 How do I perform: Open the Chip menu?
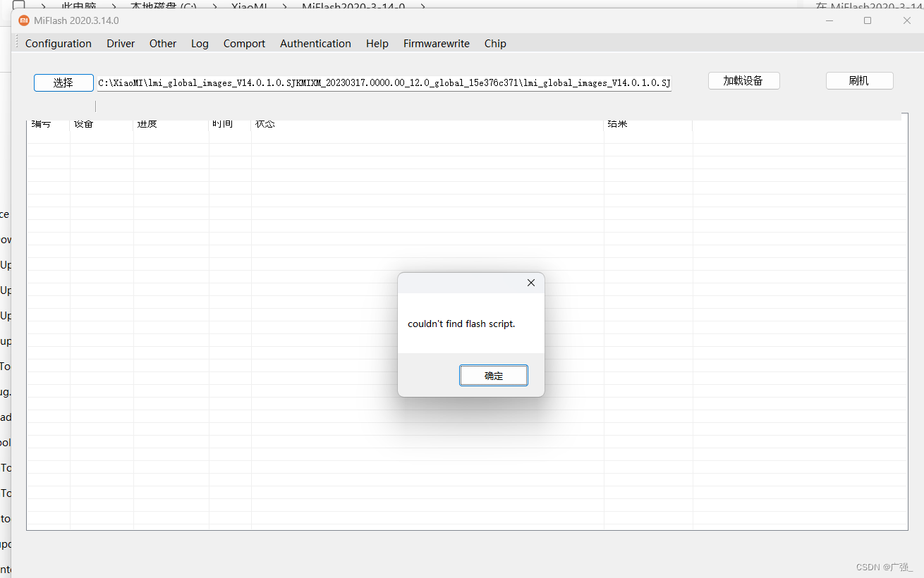coord(495,44)
